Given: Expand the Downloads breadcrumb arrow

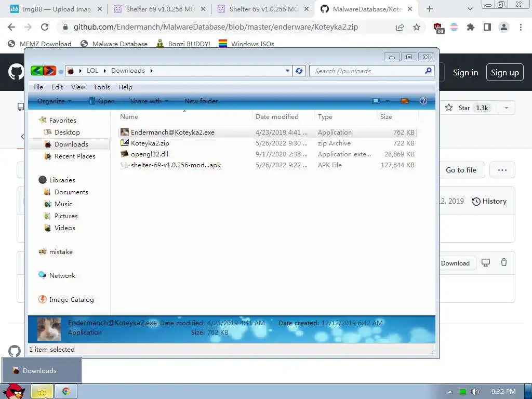Looking at the screenshot, I should (x=151, y=71).
